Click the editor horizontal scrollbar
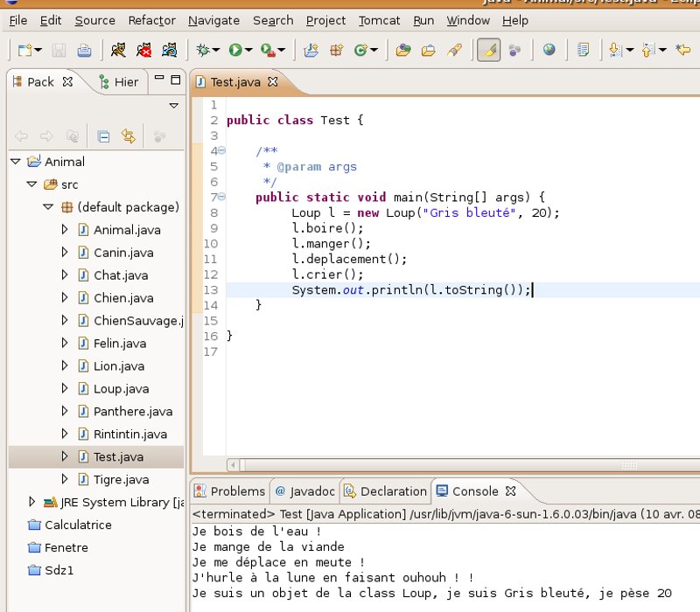Viewport: 700px width, 612px height. [x=464, y=465]
